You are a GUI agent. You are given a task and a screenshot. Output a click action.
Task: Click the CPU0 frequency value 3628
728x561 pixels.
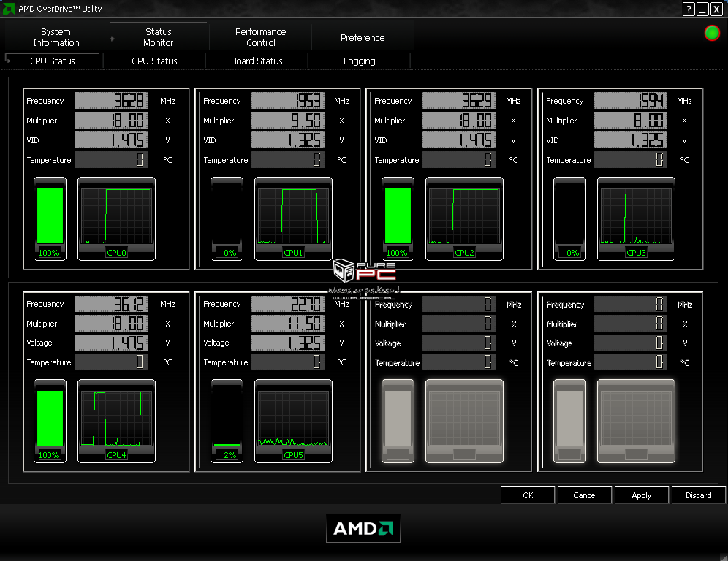click(111, 101)
